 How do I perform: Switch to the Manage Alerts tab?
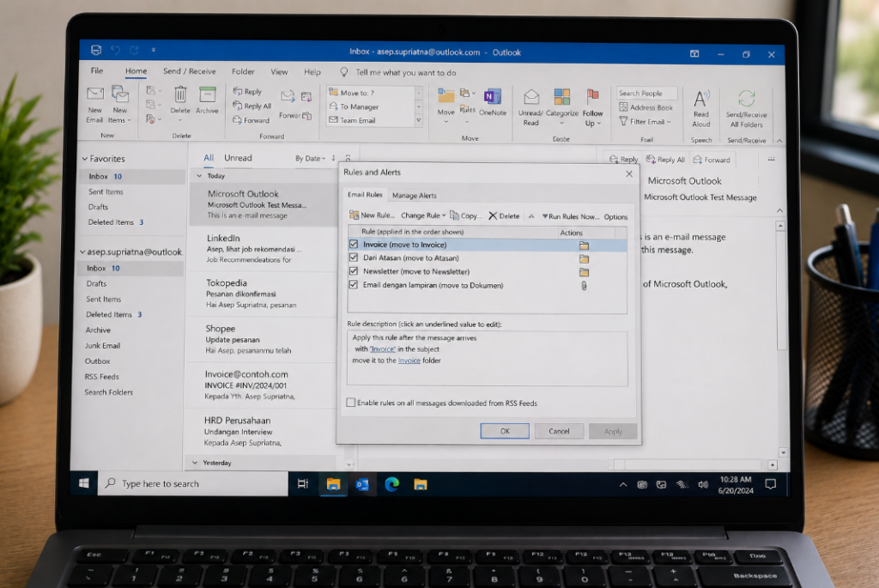point(415,195)
